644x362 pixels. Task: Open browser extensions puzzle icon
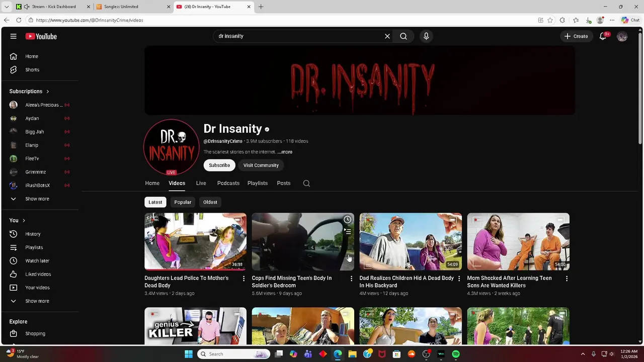[562, 20]
